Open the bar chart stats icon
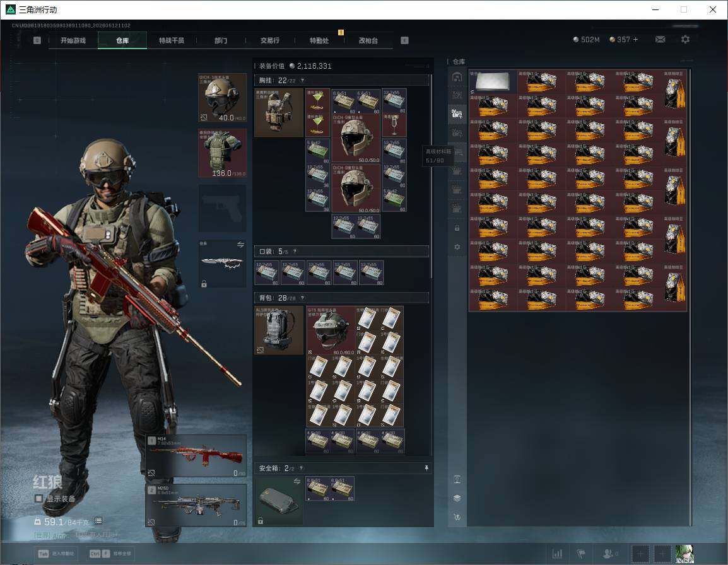This screenshot has height=565, width=728. click(x=557, y=554)
